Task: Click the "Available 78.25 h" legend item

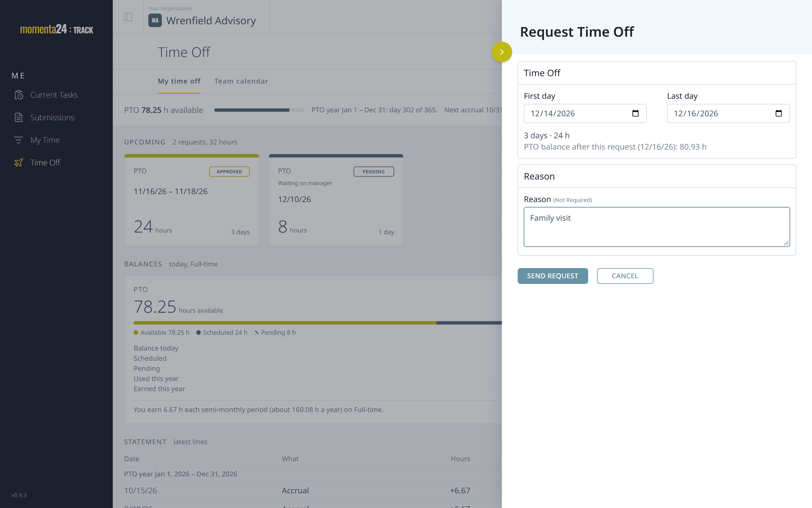Action: [x=161, y=332]
